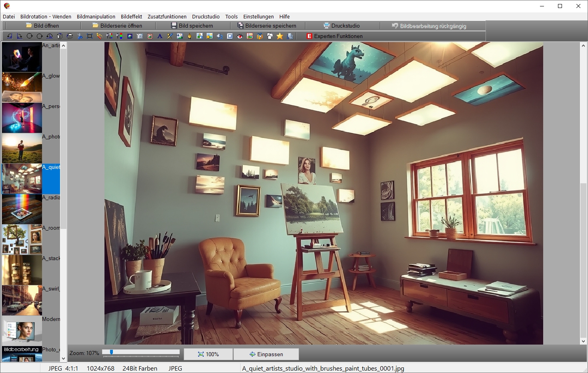Select the text tool letter A icon
588x373 pixels.
coord(160,36)
